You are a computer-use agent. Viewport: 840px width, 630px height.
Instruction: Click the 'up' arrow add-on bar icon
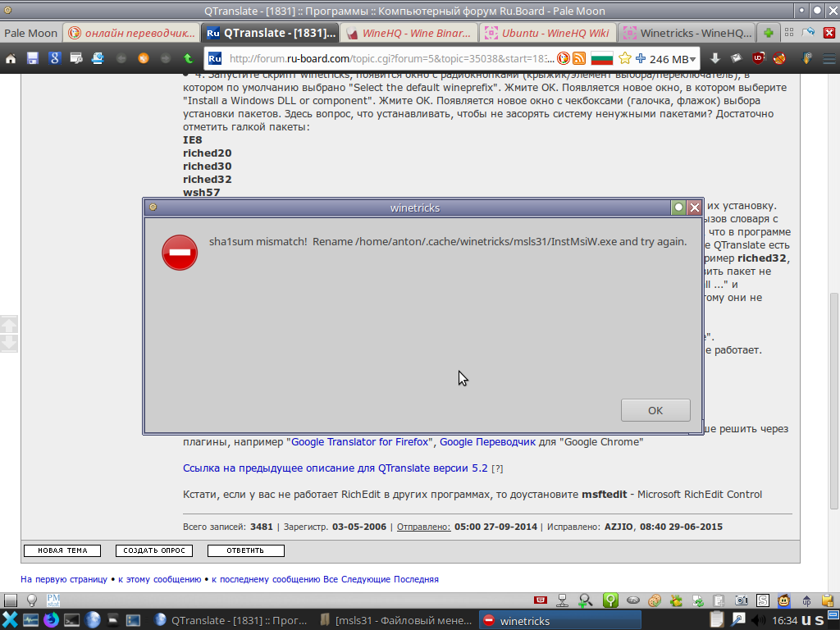click(x=806, y=600)
